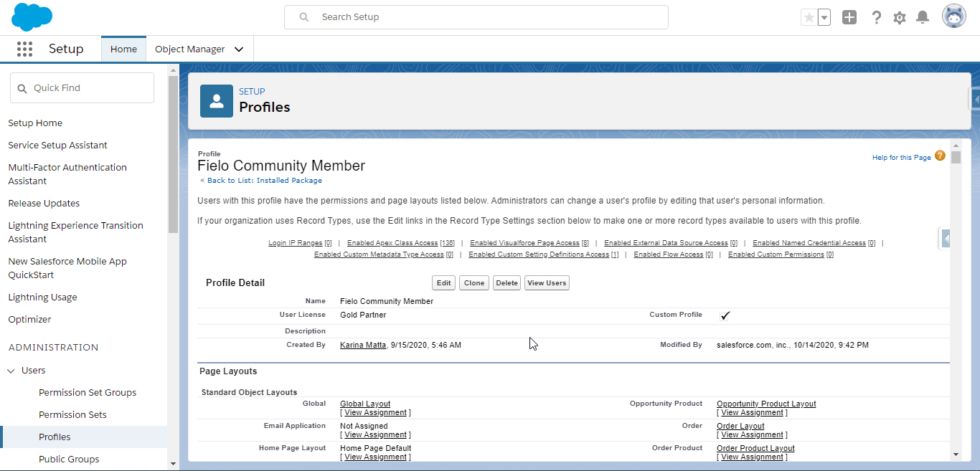Click the Profiles header person icon

pos(216,101)
